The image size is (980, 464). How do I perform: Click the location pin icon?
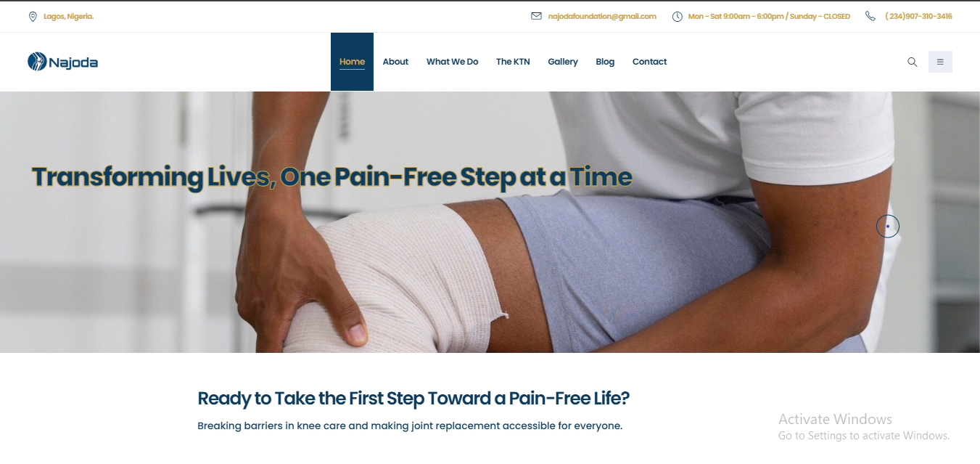pos(33,17)
